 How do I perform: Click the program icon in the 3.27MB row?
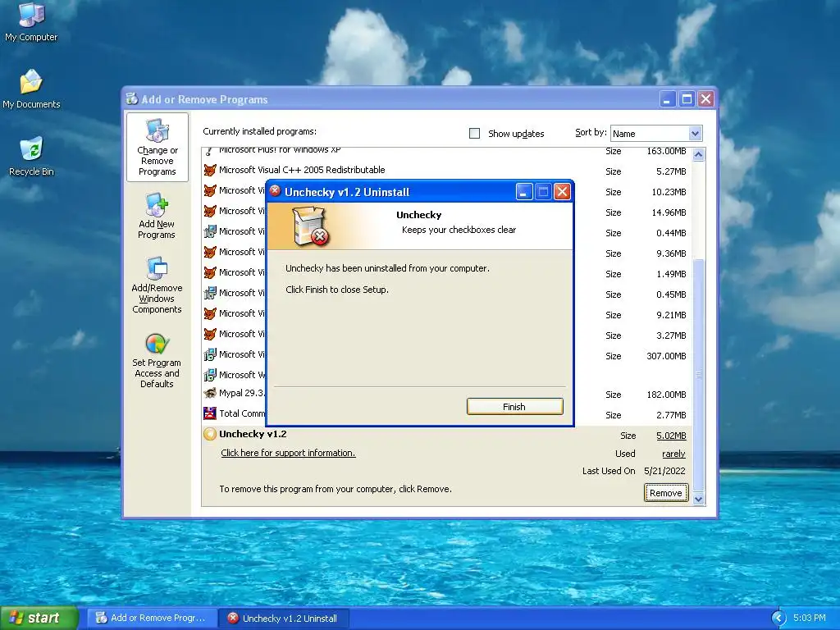(210, 335)
